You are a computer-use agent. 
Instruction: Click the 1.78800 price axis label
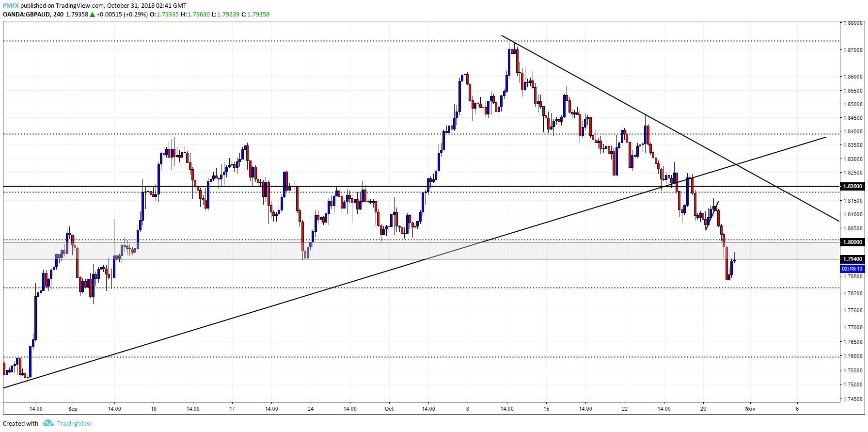[x=853, y=276]
